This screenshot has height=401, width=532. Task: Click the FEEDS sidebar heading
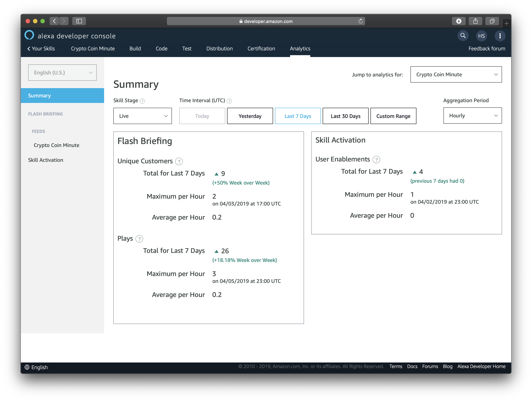[39, 131]
